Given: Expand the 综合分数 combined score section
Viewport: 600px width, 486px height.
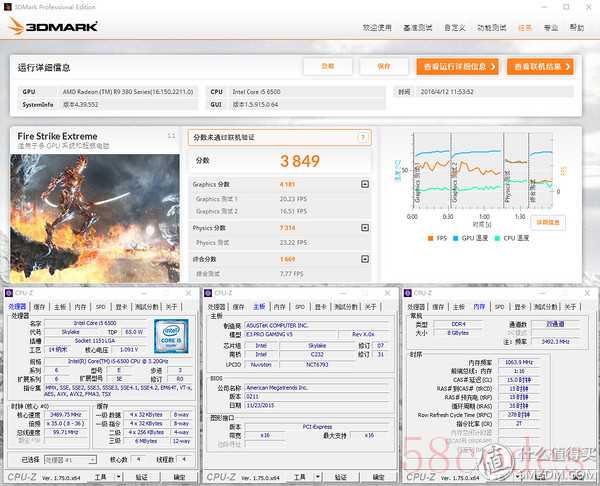Looking at the screenshot, I should pyautogui.click(x=365, y=259).
